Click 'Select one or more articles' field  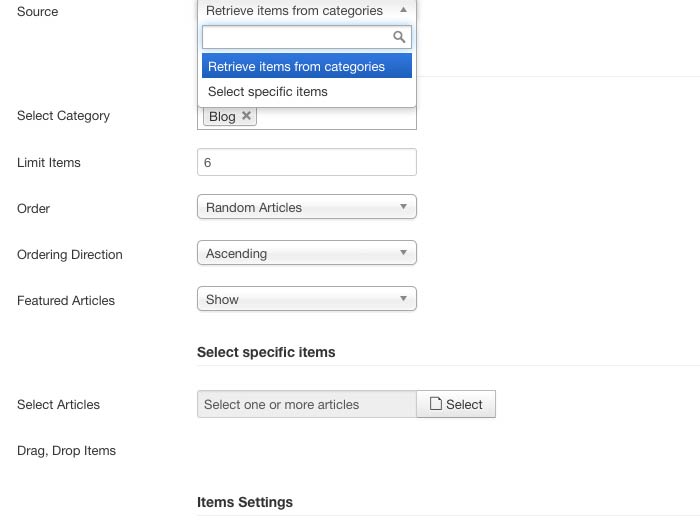(x=306, y=404)
